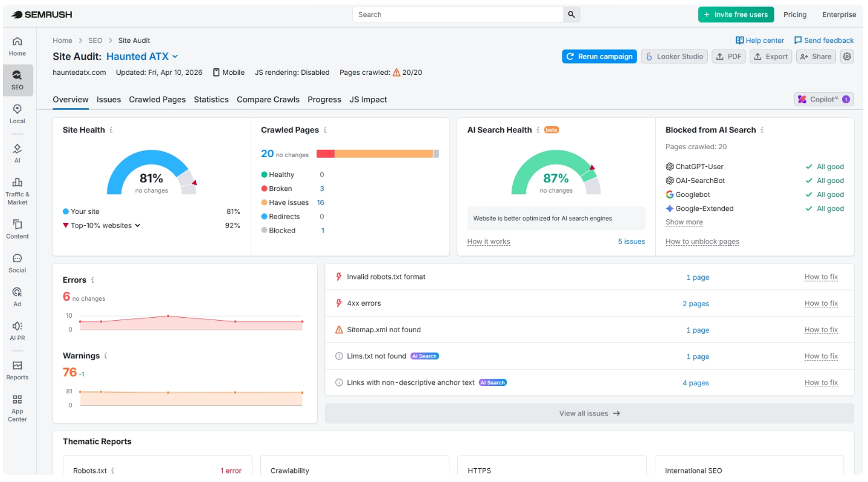Click the Export button
868x482 pixels.
pyautogui.click(x=771, y=56)
